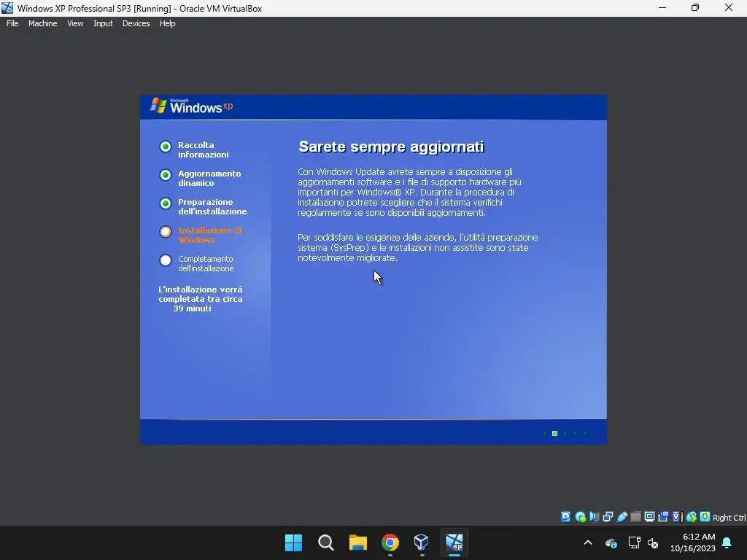Open the Machine menu

[43, 23]
